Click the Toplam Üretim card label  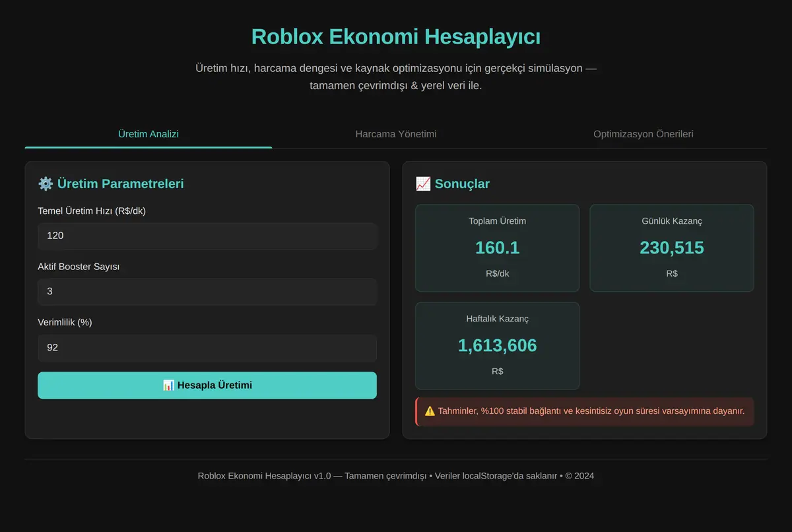[x=497, y=221]
